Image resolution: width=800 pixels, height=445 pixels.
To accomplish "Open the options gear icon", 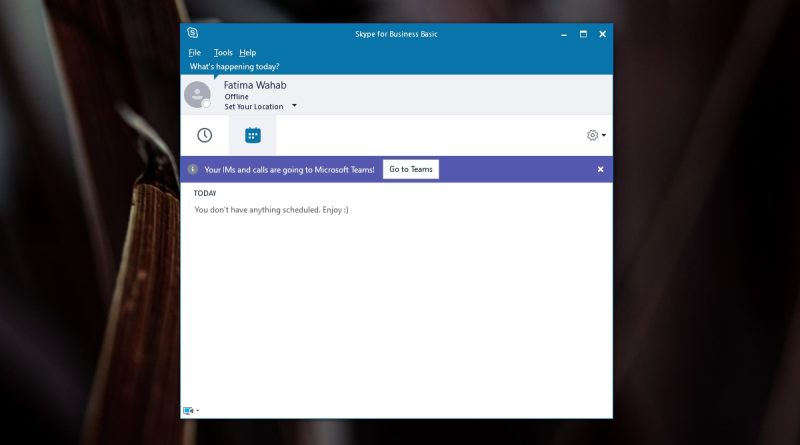I will click(592, 135).
